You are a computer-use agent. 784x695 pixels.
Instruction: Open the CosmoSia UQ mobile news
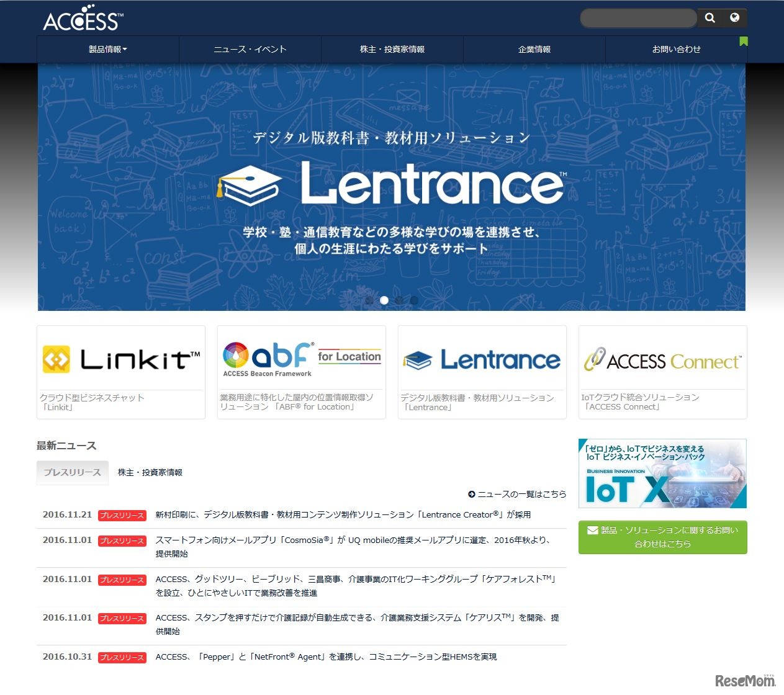click(353, 547)
